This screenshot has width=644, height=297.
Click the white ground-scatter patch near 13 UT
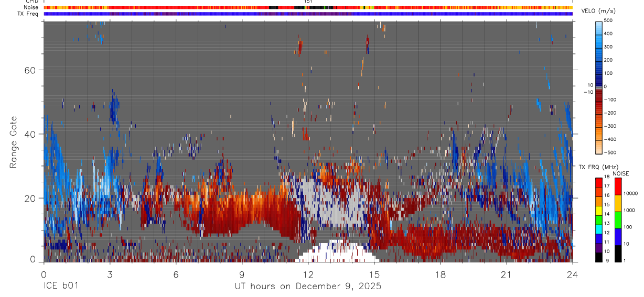point(337,251)
